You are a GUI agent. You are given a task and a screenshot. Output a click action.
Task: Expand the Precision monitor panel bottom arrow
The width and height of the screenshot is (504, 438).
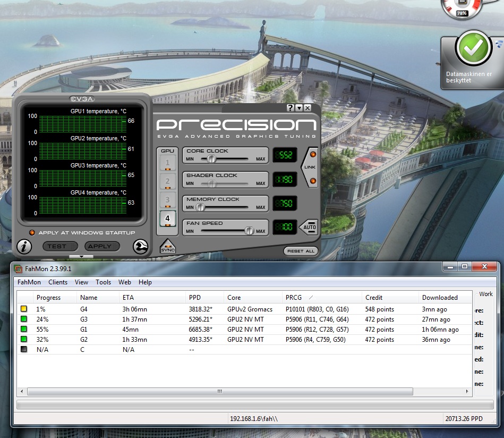coord(81,257)
